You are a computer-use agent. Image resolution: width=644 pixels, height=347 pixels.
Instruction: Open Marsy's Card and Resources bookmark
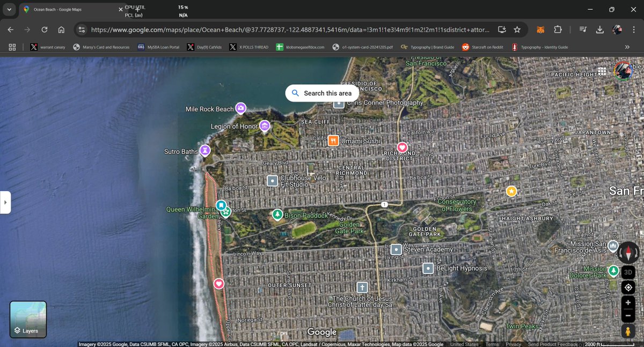pyautogui.click(x=101, y=47)
